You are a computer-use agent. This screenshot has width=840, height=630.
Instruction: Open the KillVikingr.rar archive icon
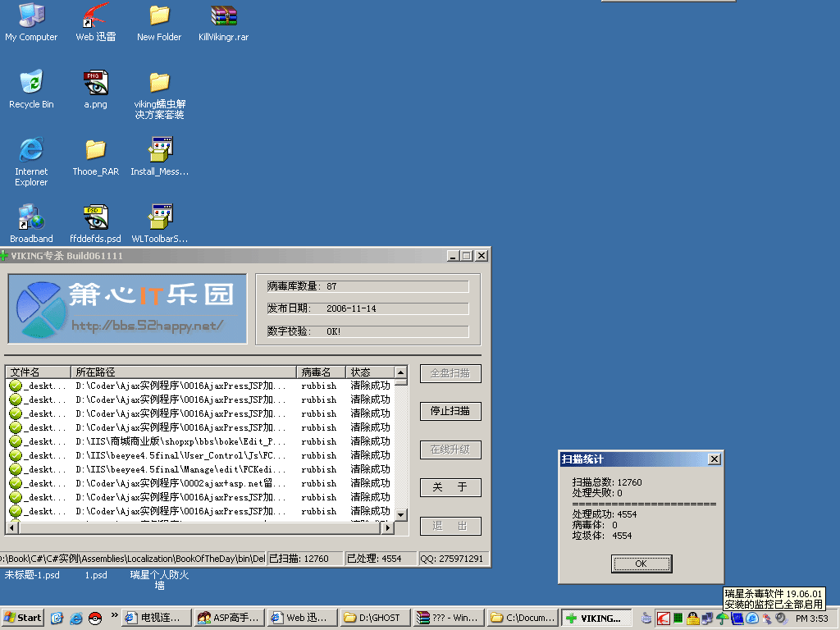[x=223, y=16]
